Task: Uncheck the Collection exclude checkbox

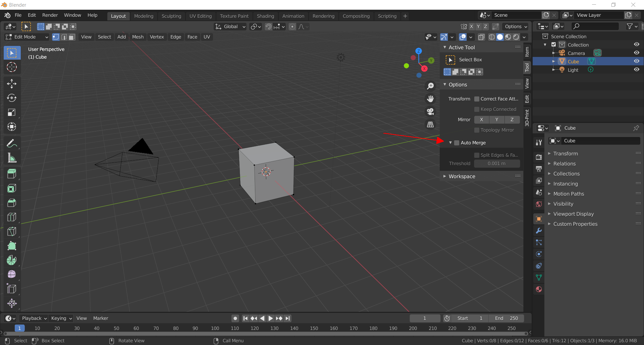Action: coord(554,45)
